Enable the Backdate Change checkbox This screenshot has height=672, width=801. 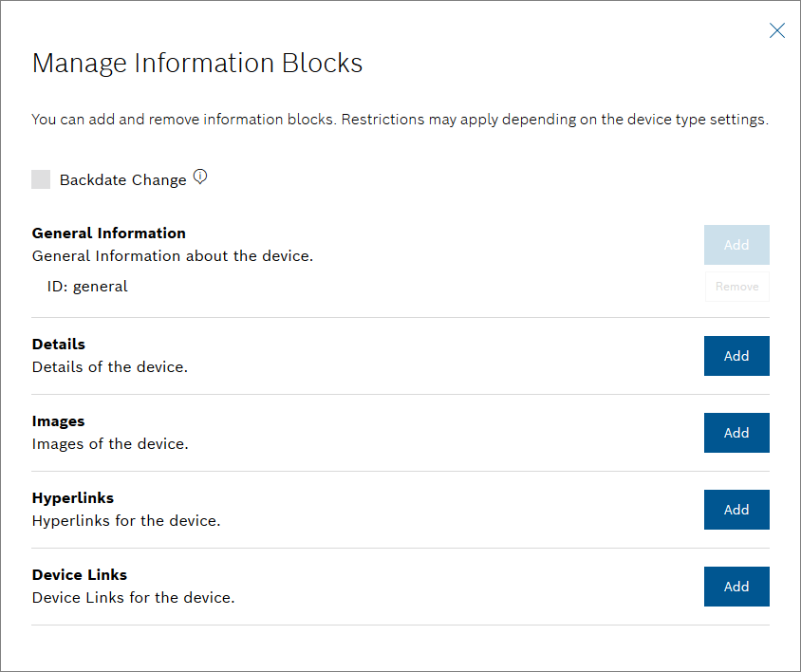point(41,179)
